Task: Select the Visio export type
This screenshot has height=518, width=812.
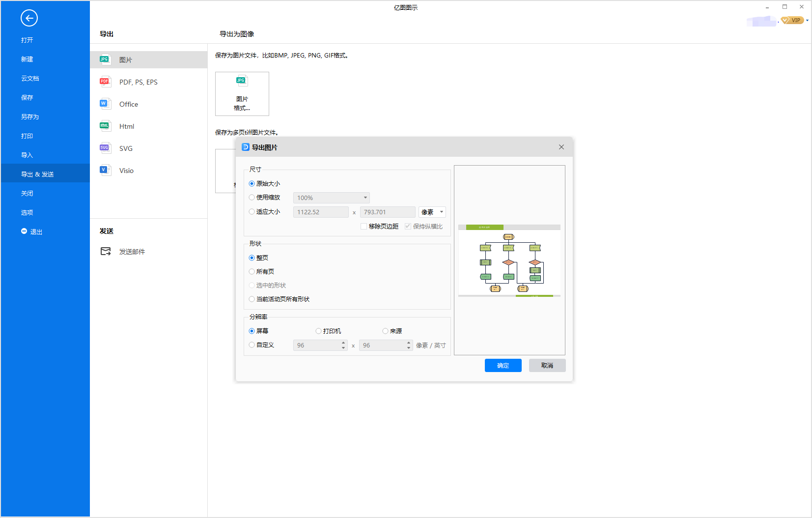Action: [x=148, y=171]
